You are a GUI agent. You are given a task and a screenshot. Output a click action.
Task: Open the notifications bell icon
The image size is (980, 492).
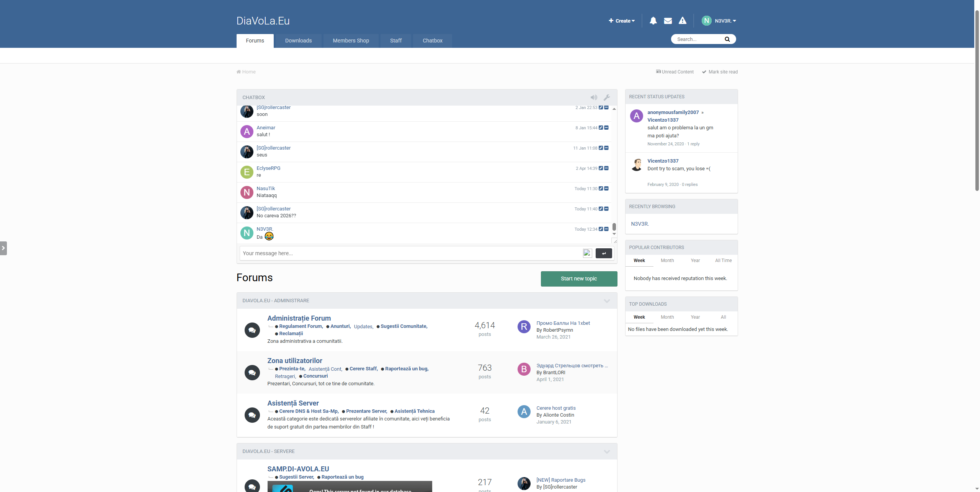(x=653, y=21)
